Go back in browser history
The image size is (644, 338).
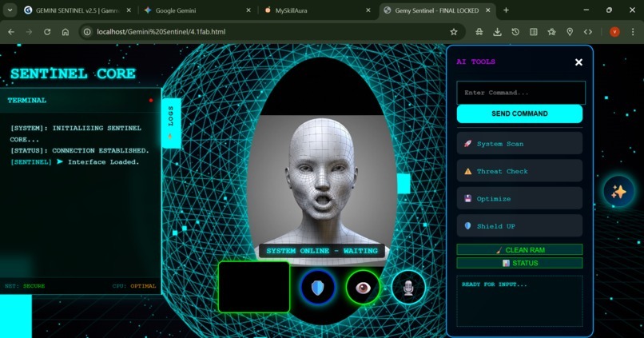click(x=11, y=32)
